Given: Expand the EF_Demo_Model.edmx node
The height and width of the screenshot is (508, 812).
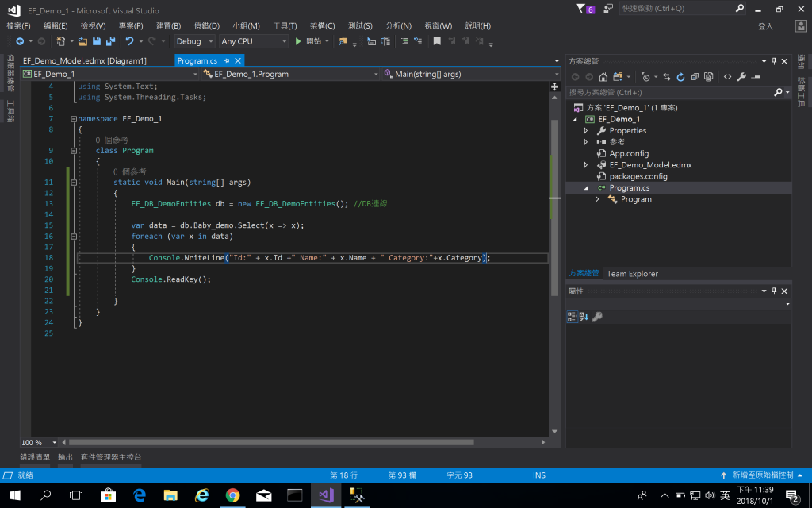Looking at the screenshot, I should pos(586,165).
